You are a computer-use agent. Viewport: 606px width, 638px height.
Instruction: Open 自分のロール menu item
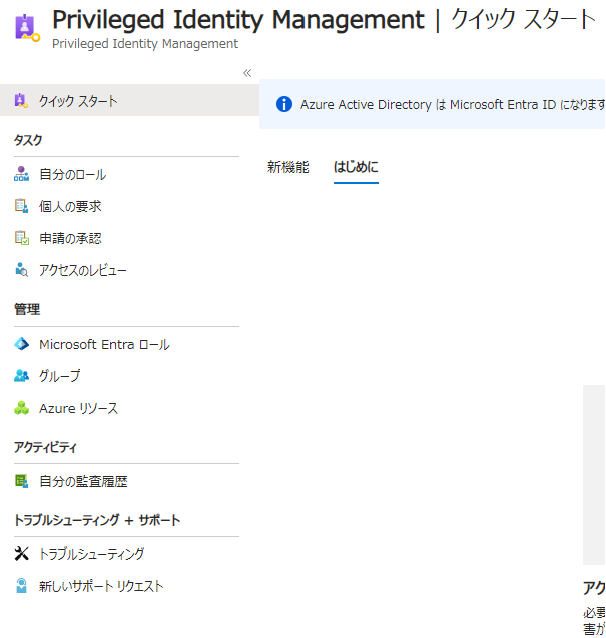(x=72, y=175)
